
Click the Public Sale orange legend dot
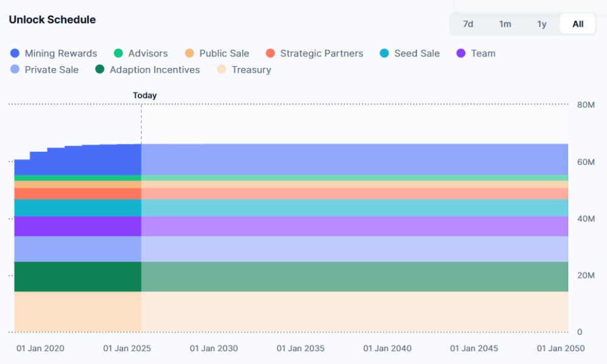[189, 53]
